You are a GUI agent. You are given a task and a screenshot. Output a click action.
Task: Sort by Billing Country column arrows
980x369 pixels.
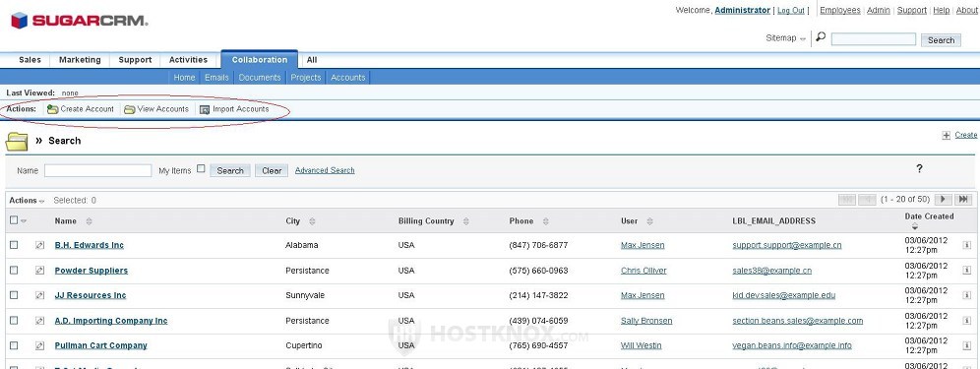point(465,221)
